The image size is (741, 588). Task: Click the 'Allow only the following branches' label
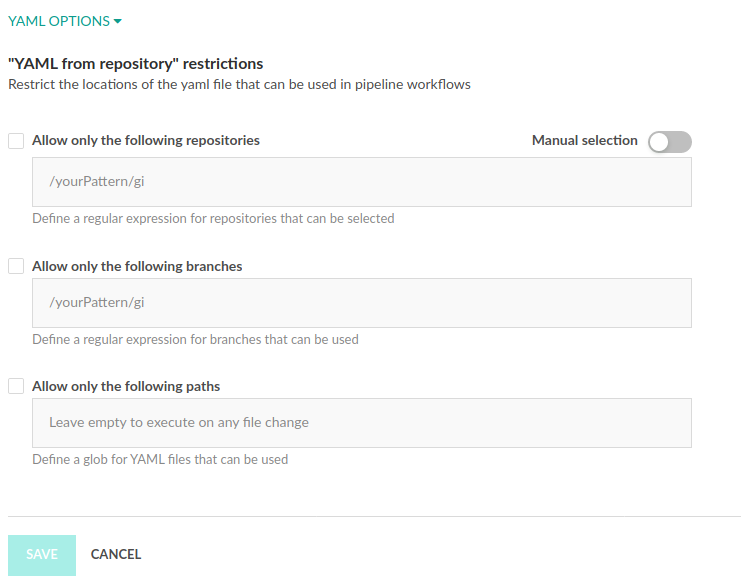pos(137,267)
